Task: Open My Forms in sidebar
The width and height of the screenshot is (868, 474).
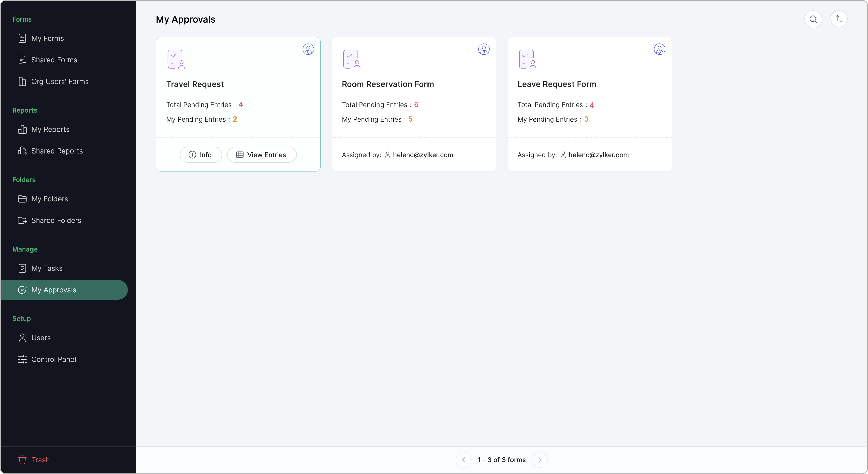Action: [48, 38]
